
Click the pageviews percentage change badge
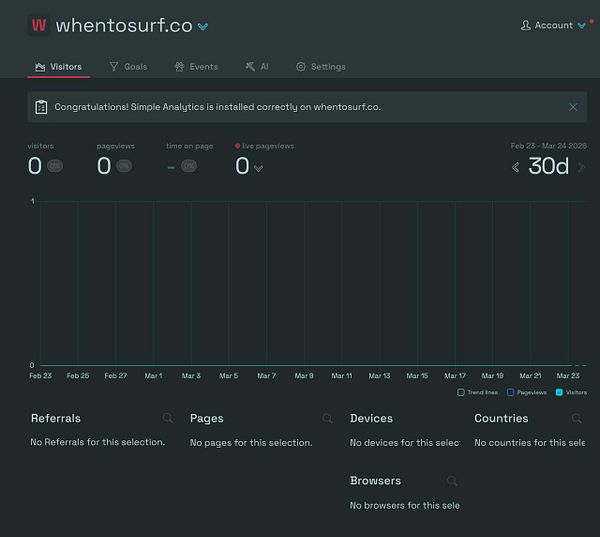pyautogui.click(x=124, y=166)
